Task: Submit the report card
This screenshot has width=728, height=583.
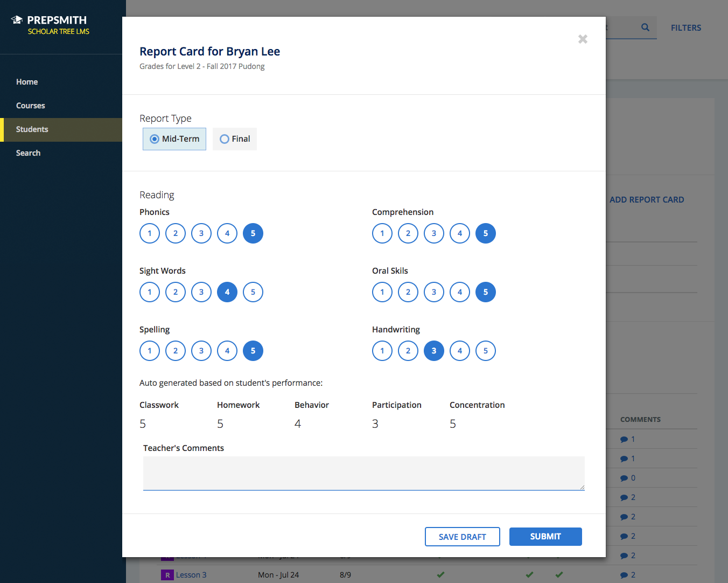Action: click(545, 537)
